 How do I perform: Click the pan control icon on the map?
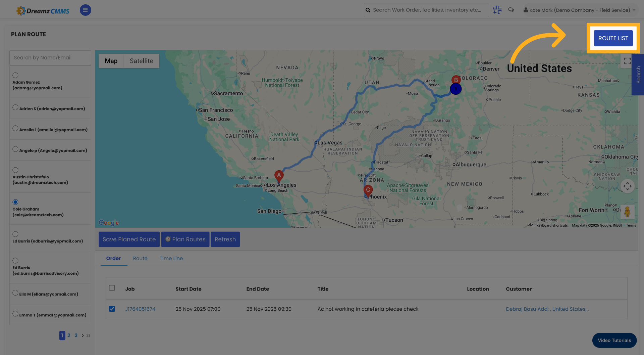click(x=627, y=186)
